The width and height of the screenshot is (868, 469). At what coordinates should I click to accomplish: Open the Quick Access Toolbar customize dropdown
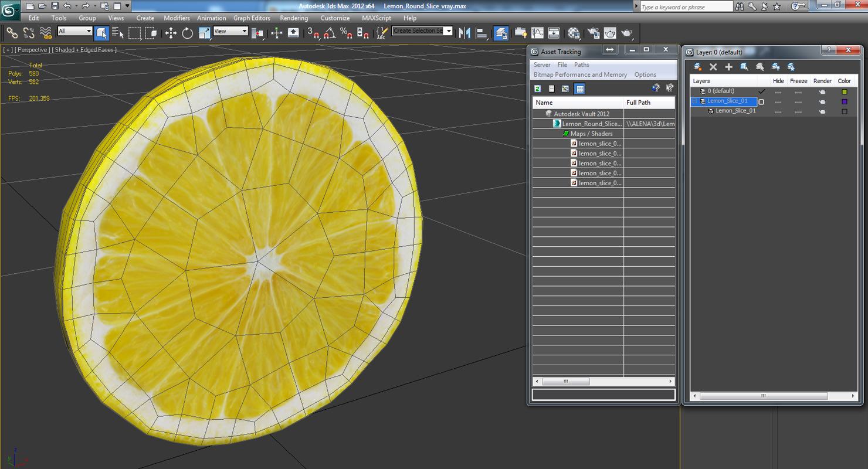127,6
